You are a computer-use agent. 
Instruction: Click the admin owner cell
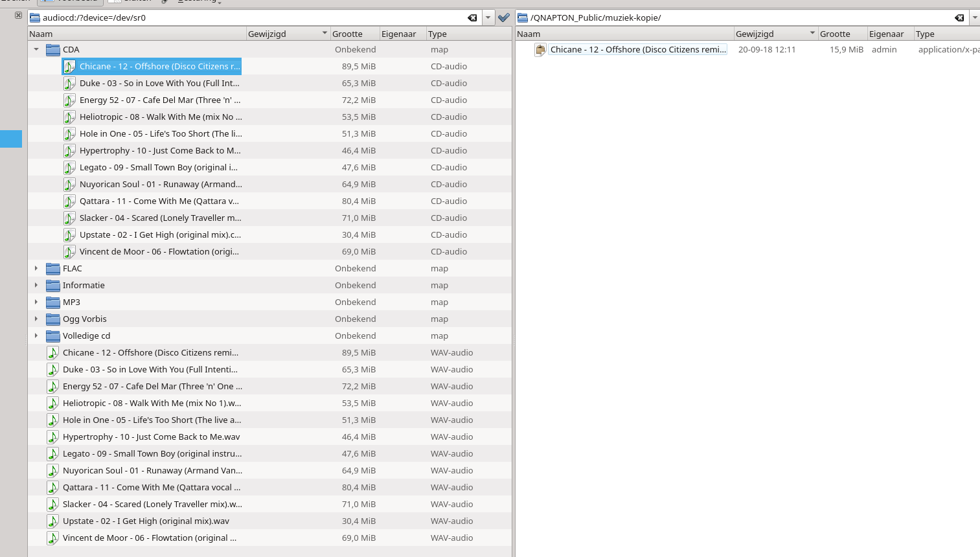click(884, 49)
